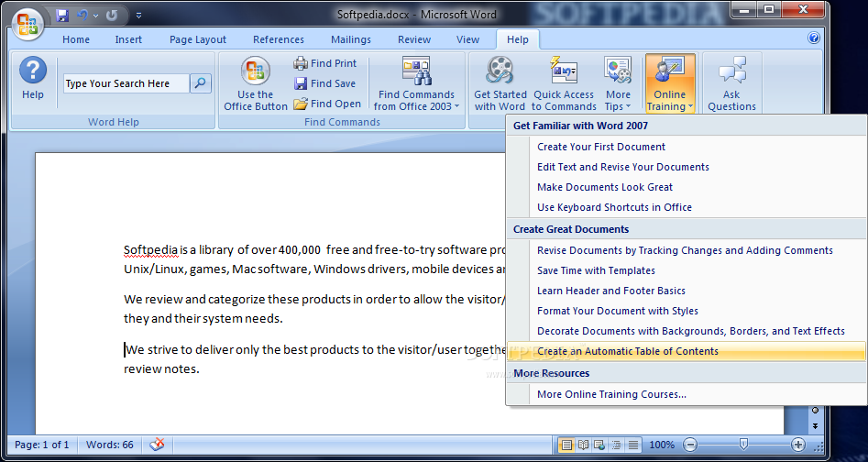
Task: Click Find Save command
Action: pos(325,83)
